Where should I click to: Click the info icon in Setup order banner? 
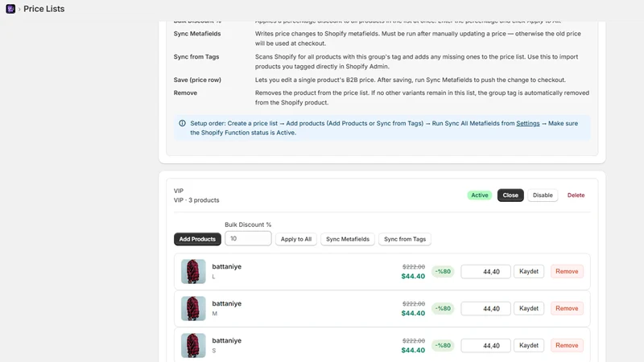click(x=183, y=123)
